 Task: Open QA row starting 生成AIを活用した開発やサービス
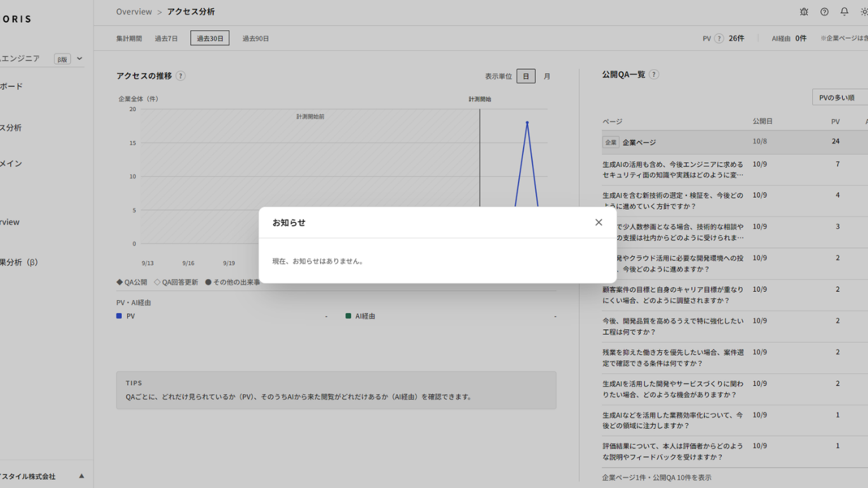[735, 389]
